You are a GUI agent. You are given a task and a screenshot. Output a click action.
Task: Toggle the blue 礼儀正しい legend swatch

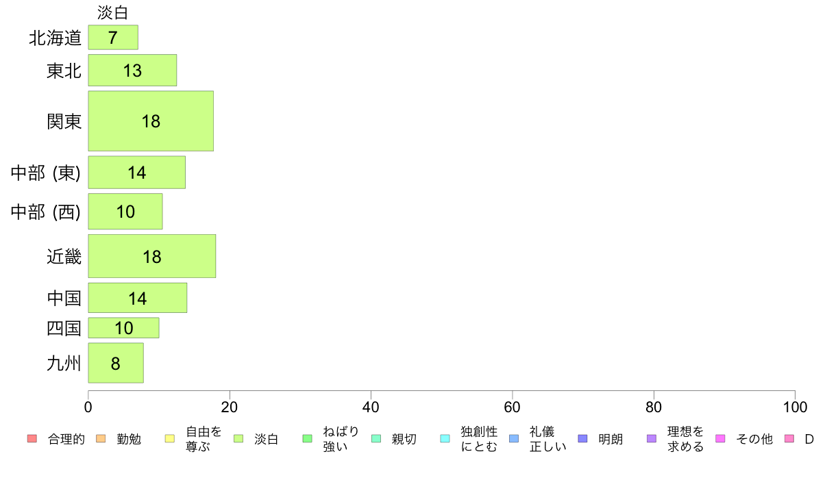tap(514, 438)
